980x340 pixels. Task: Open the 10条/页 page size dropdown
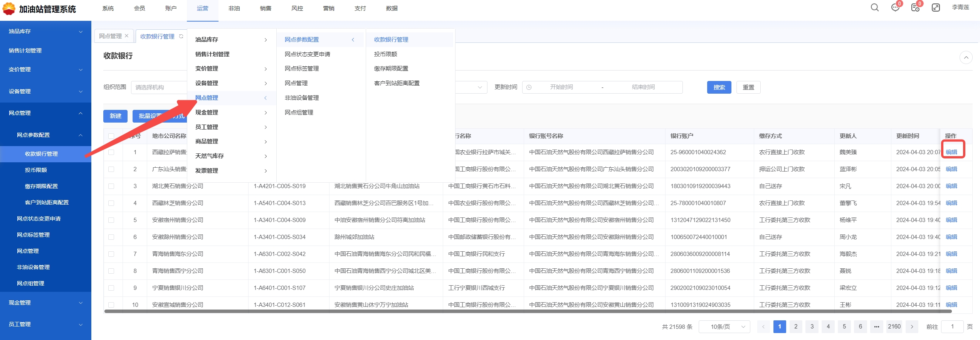pos(724,327)
